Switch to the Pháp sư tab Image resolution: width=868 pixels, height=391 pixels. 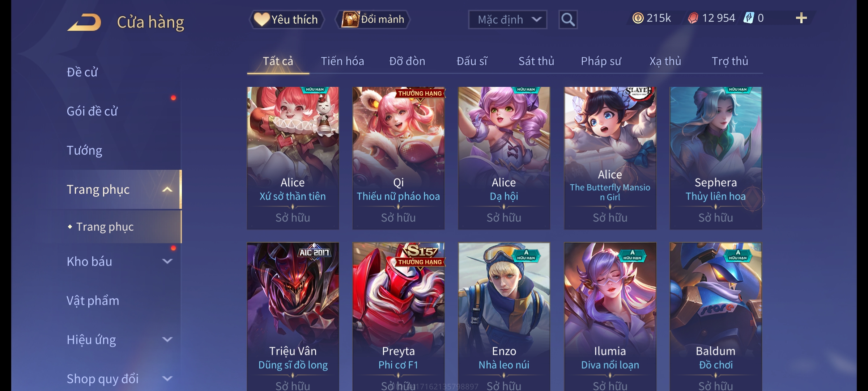pos(601,61)
